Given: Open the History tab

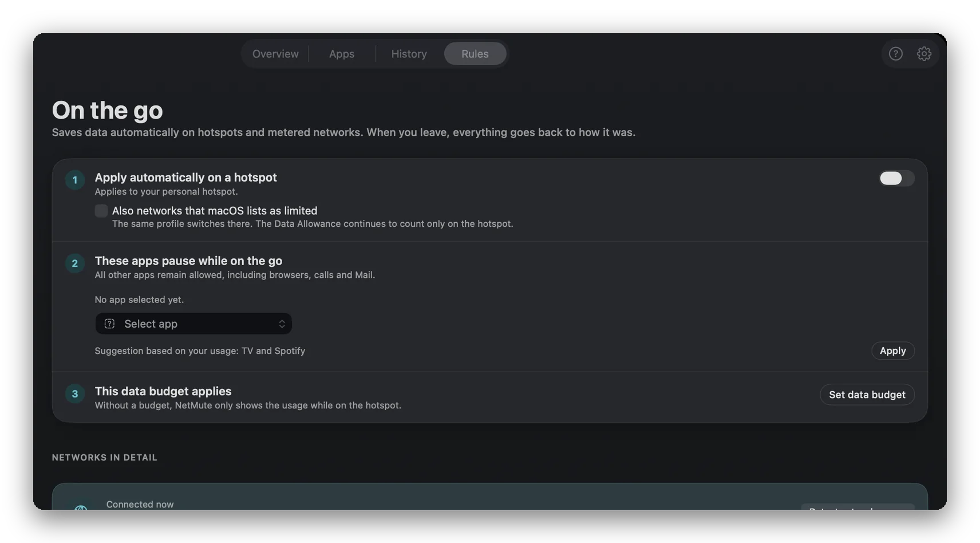Looking at the screenshot, I should click(409, 54).
